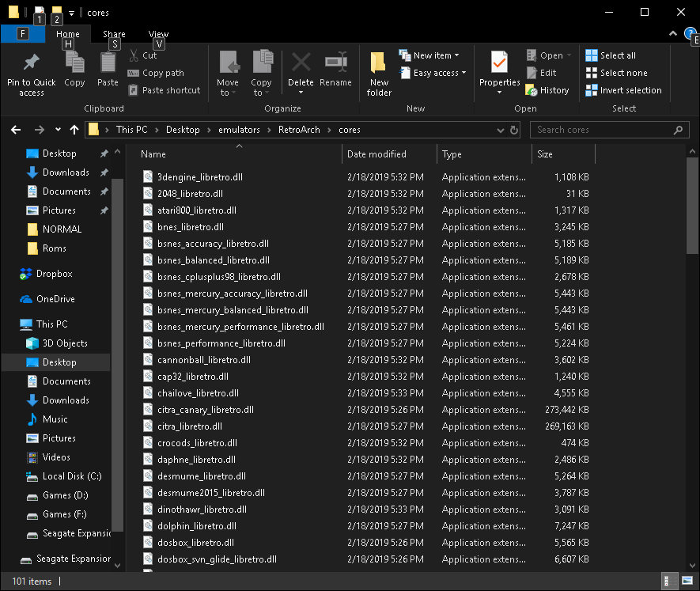This screenshot has height=591, width=700.
Task: Click Select all in ribbon
Action: pyautogui.click(x=611, y=55)
